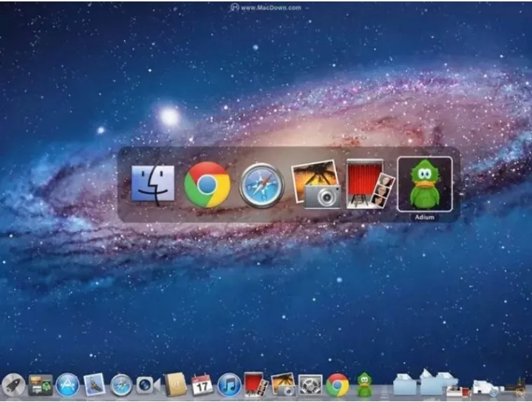
Task: Open Adium green duck in the Dock
Action: pos(364,385)
